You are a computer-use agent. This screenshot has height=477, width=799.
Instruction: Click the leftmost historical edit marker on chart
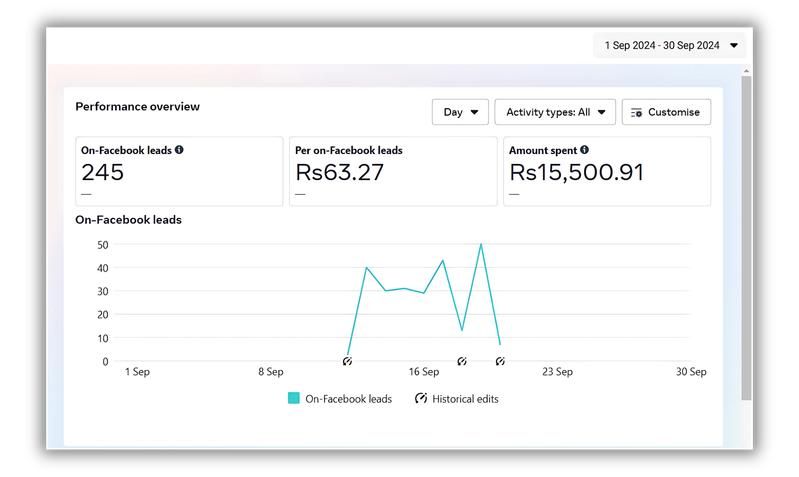coord(347,361)
